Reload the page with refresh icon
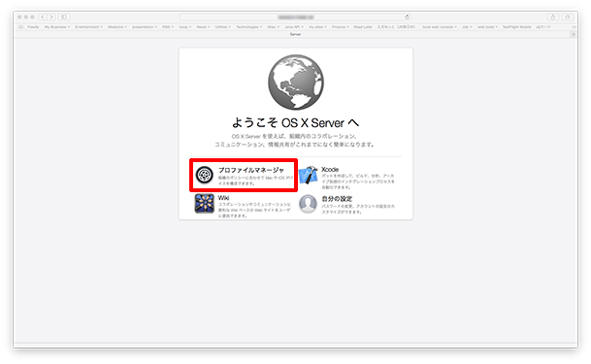Screen dimensions: 591x364 (407, 17)
